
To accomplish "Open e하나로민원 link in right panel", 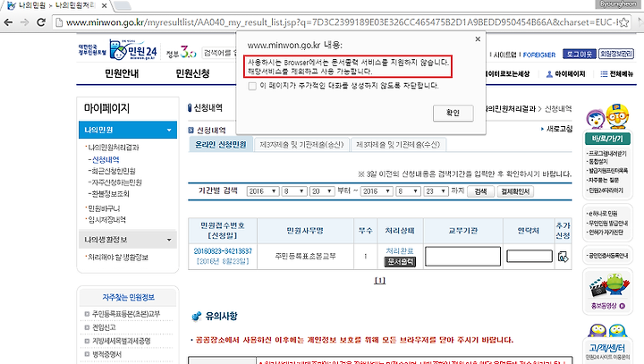I will (603, 214).
